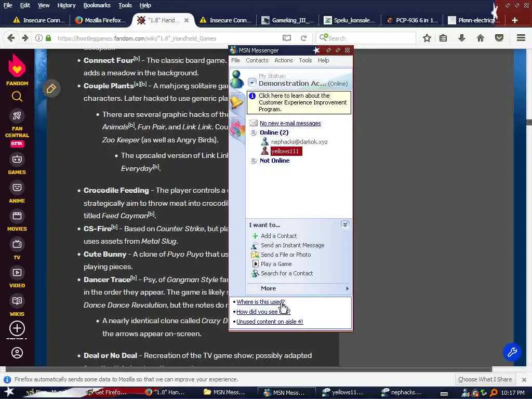Close the 1.8 Handheld Games tab
This screenshot has height=399, width=532.
tap(187, 20)
